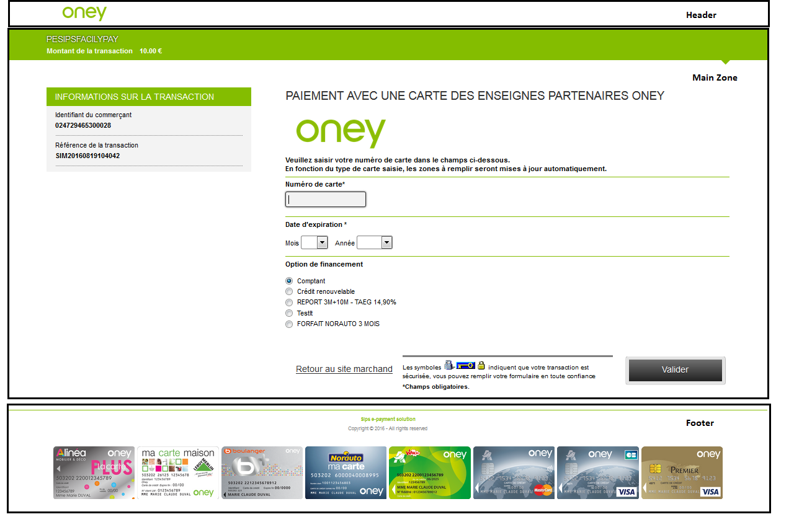Click the Valider button
Screen dimensions: 812x522
pos(675,370)
